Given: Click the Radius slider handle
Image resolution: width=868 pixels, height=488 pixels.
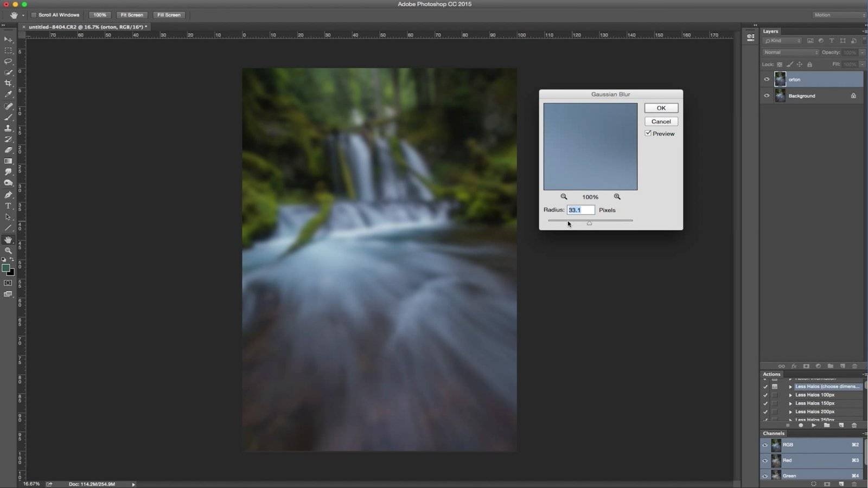Looking at the screenshot, I should tap(589, 223).
